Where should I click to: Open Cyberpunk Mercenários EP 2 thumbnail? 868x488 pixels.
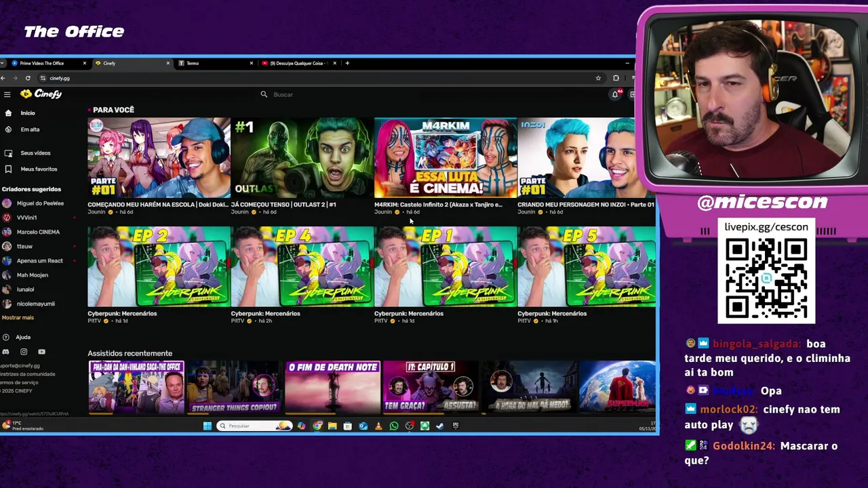(159, 267)
